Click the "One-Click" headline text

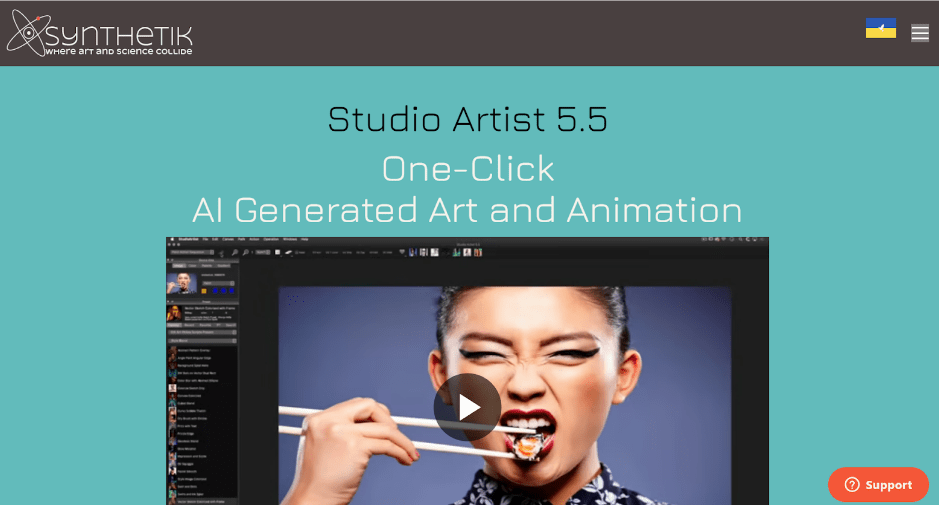468,168
